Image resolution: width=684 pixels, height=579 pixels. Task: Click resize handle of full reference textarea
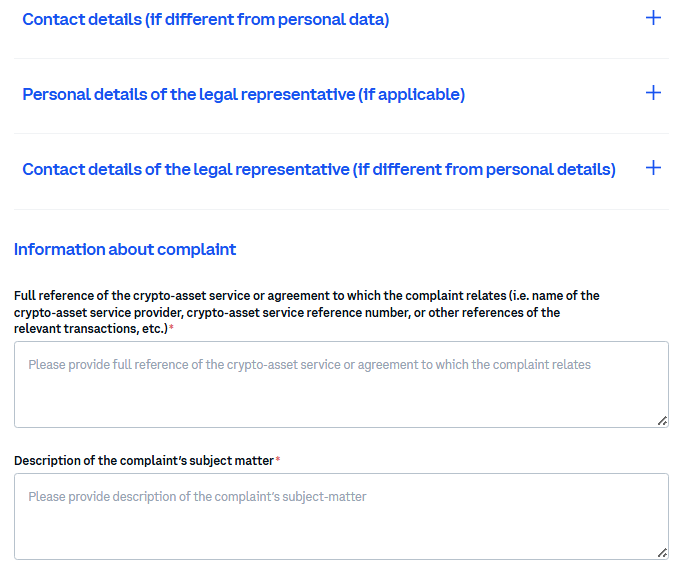(x=662, y=421)
